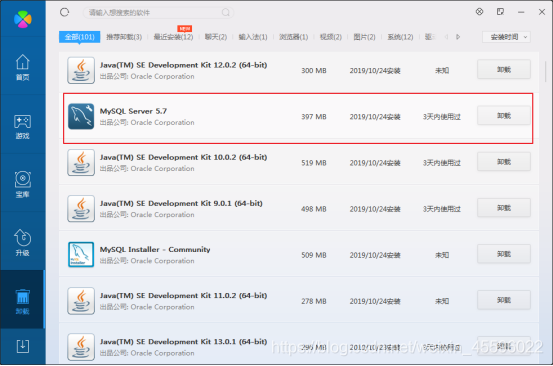Click Java SE Development Kit 12.0.2 title text
This screenshot has width=553, height=366.
(183, 65)
